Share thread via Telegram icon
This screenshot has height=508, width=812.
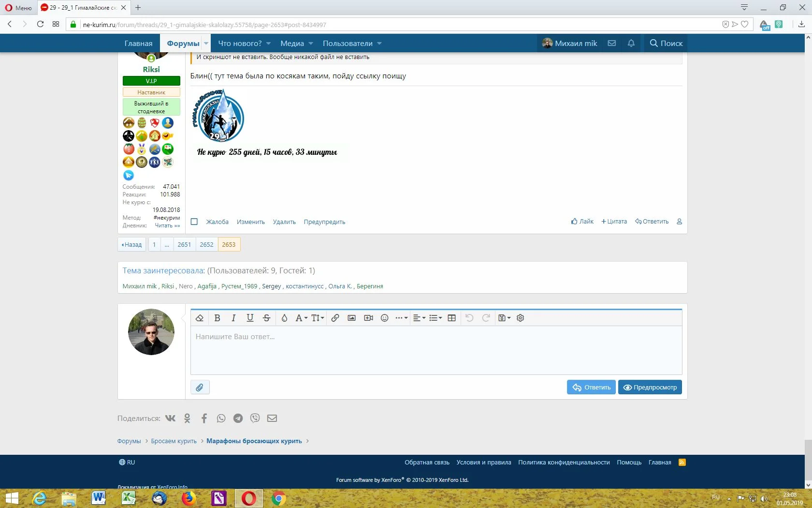click(x=238, y=418)
